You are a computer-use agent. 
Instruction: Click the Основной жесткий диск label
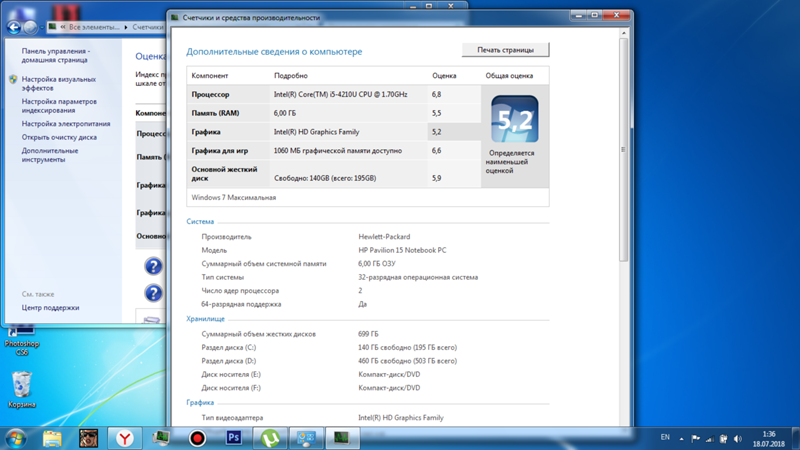tap(224, 173)
